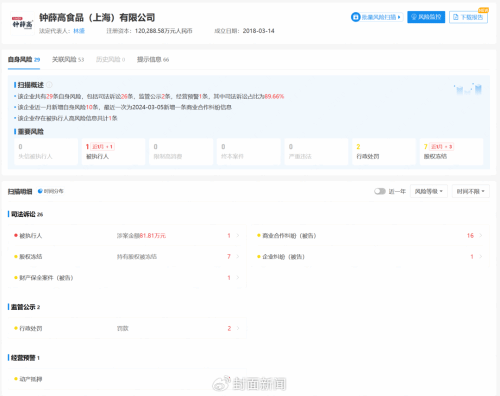Click the blue 风险监控 button
Screen dimensions: 500x396
[x=426, y=17]
